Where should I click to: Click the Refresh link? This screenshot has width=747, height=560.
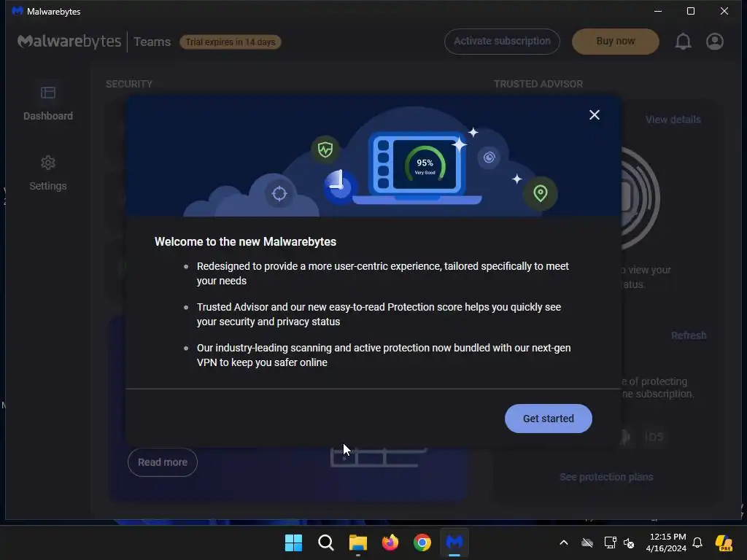point(689,335)
